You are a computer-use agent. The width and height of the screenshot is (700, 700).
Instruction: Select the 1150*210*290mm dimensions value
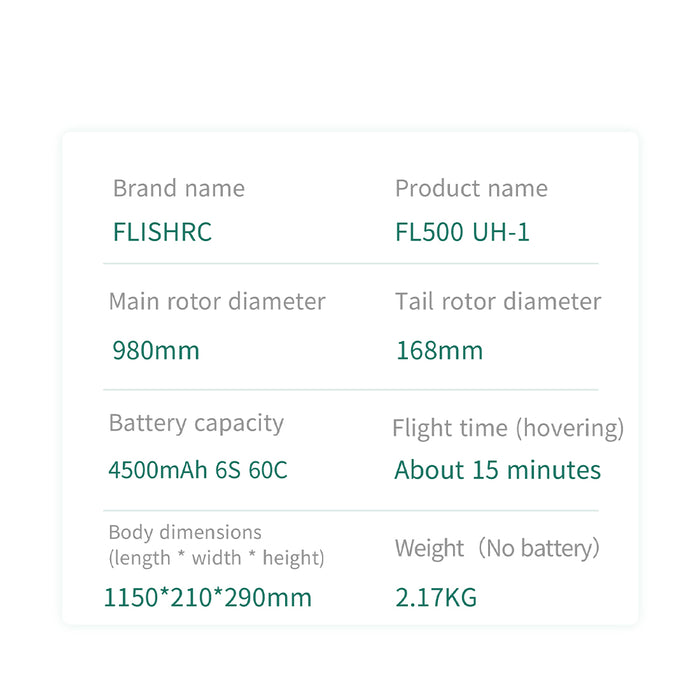[208, 598]
